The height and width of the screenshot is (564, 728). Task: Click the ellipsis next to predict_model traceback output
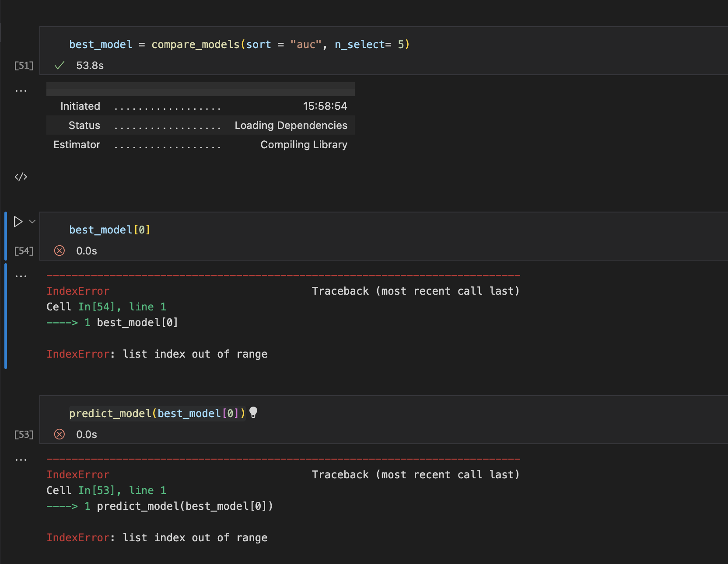21,459
